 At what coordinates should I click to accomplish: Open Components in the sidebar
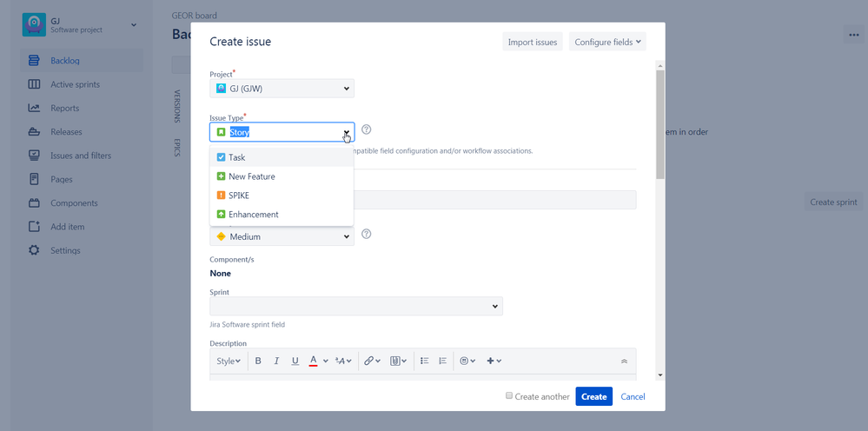coord(82,203)
